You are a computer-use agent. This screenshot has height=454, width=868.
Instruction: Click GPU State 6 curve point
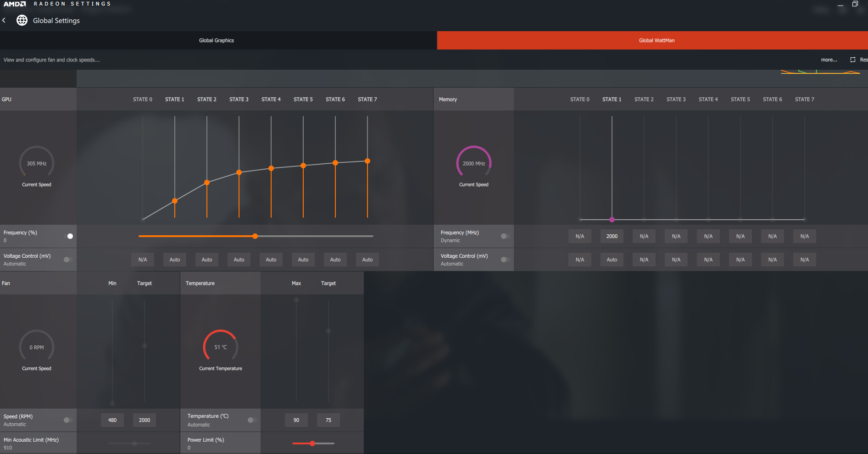335,163
